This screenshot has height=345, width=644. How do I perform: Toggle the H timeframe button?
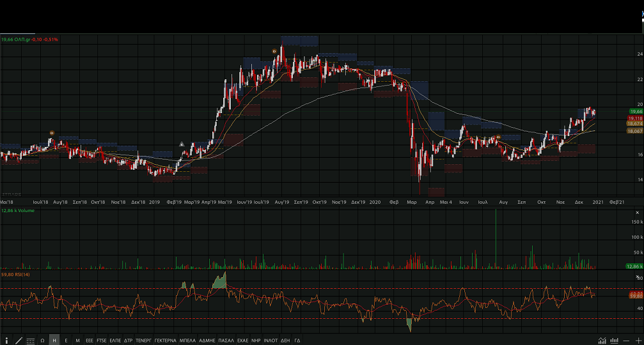[54, 341]
